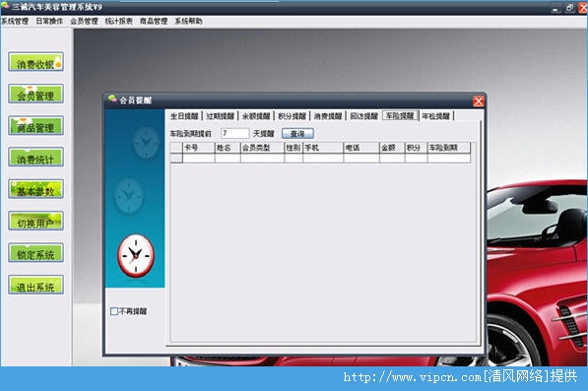Close the 会员提醒 dialog
The height and width of the screenshot is (391, 588).
click(478, 100)
